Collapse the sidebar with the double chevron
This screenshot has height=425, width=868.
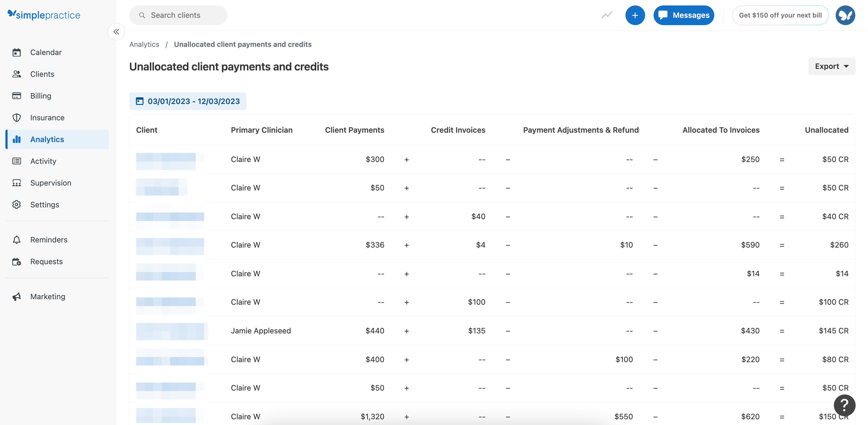[x=116, y=31]
